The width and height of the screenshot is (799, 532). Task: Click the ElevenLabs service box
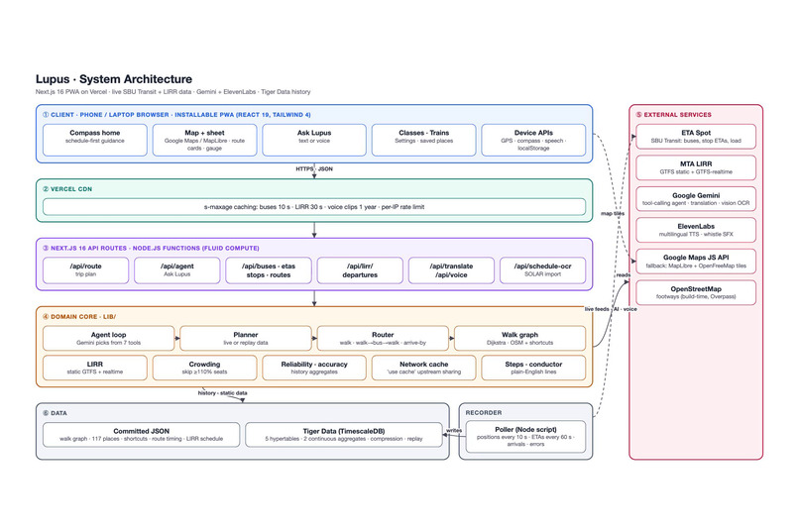(696, 230)
